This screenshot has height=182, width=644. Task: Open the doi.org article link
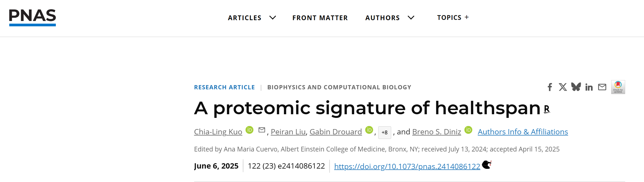pyautogui.click(x=407, y=166)
